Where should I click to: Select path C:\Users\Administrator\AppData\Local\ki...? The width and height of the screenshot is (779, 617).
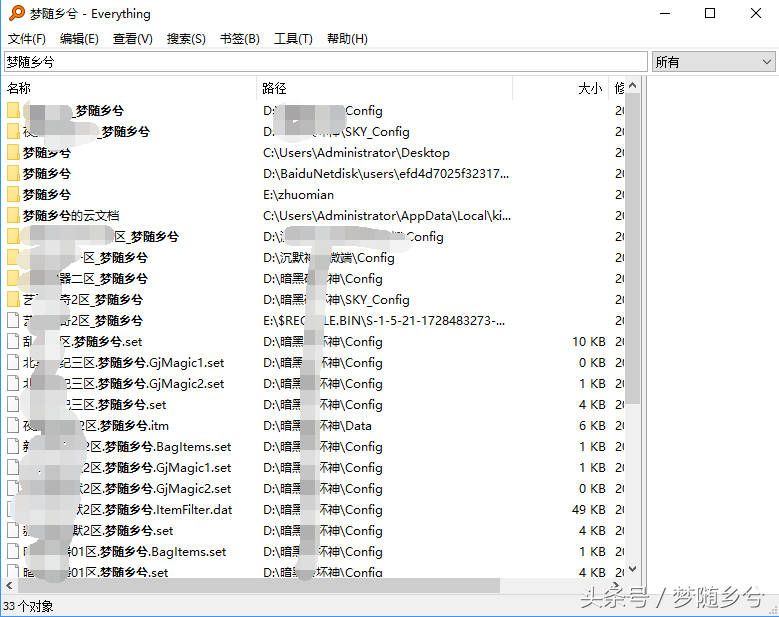pos(387,216)
